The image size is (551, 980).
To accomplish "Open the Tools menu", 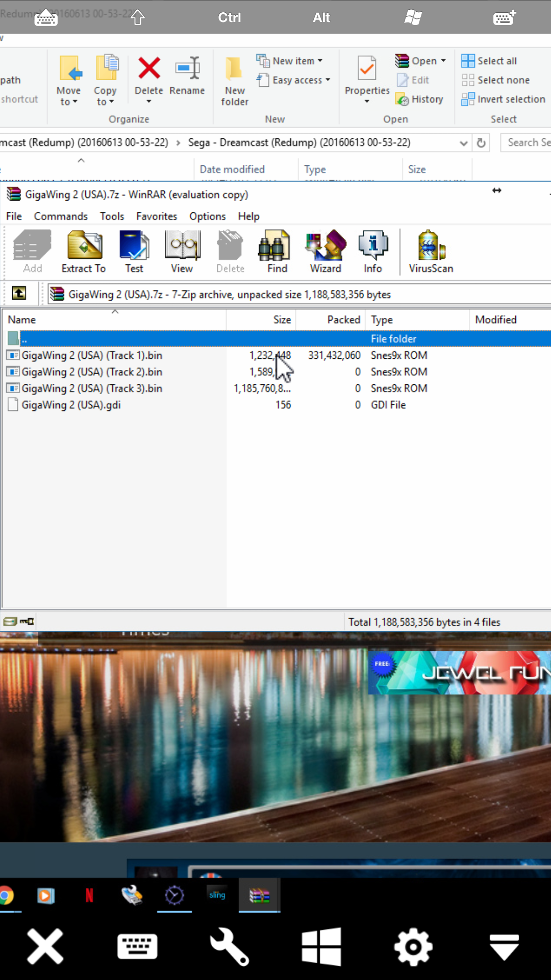I will [112, 216].
